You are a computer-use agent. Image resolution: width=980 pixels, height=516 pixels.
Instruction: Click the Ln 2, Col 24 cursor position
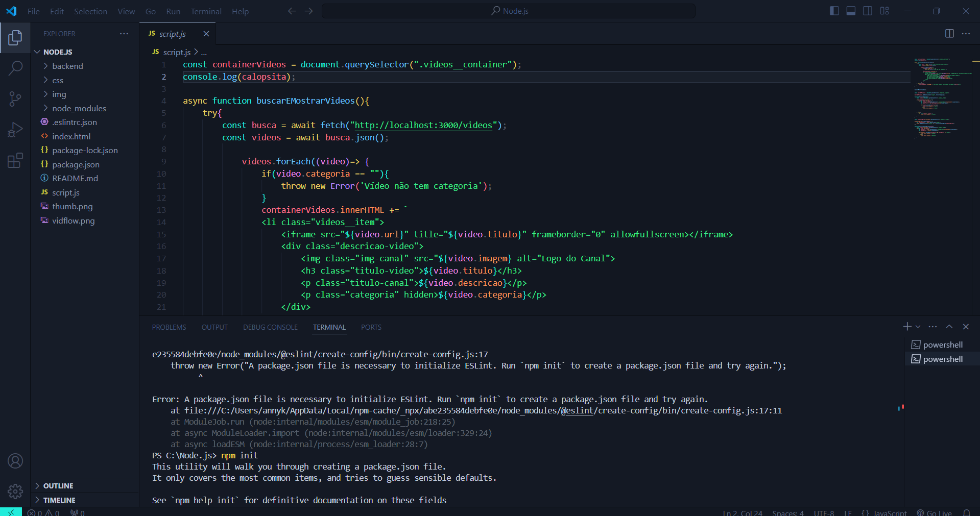[743, 512]
